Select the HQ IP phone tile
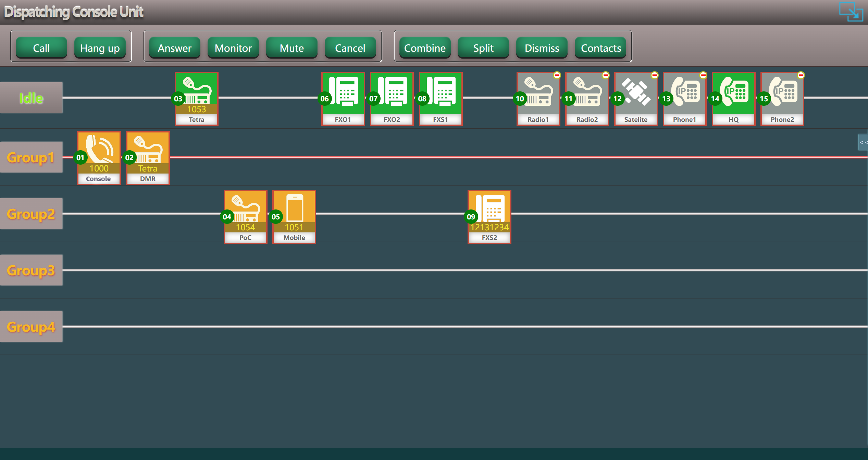The image size is (868, 460). pyautogui.click(x=733, y=98)
